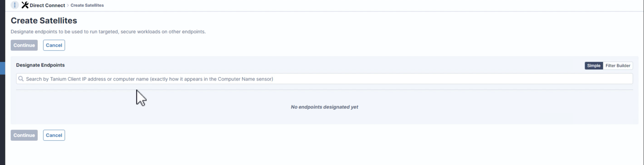This screenshot has width=644, height=165.
Task: Click the divider line below the search field
Action: pos(324,90)
